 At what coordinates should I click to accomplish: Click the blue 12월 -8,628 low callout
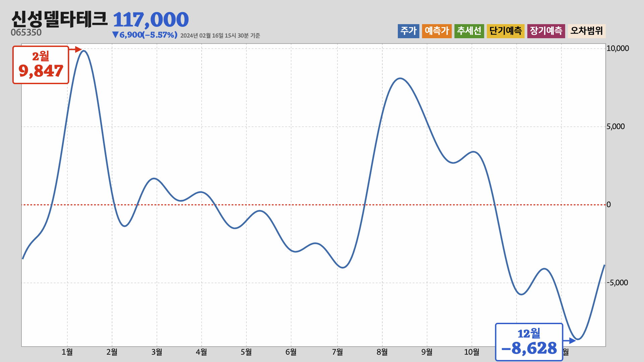click(x=529, y=342)
